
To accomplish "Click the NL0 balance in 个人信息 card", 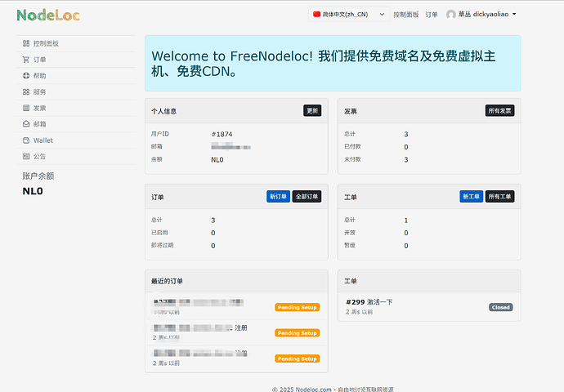I will point(217,160).
